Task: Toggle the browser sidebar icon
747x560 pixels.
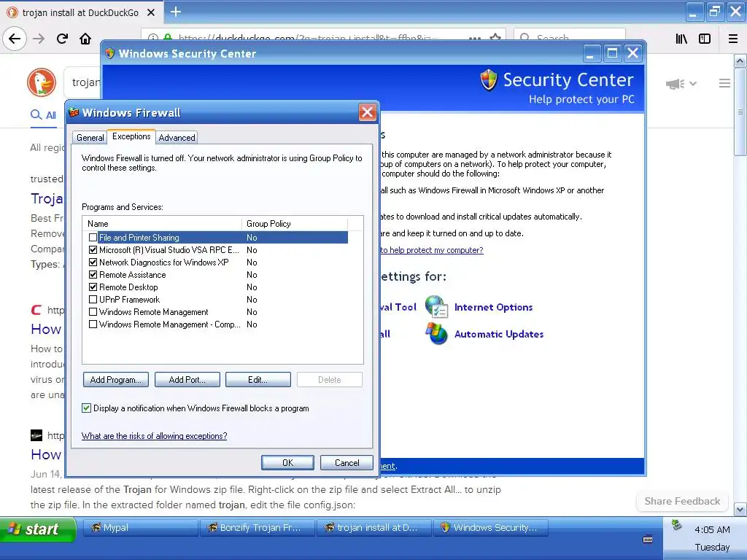Action: click(x=705, y=39)
